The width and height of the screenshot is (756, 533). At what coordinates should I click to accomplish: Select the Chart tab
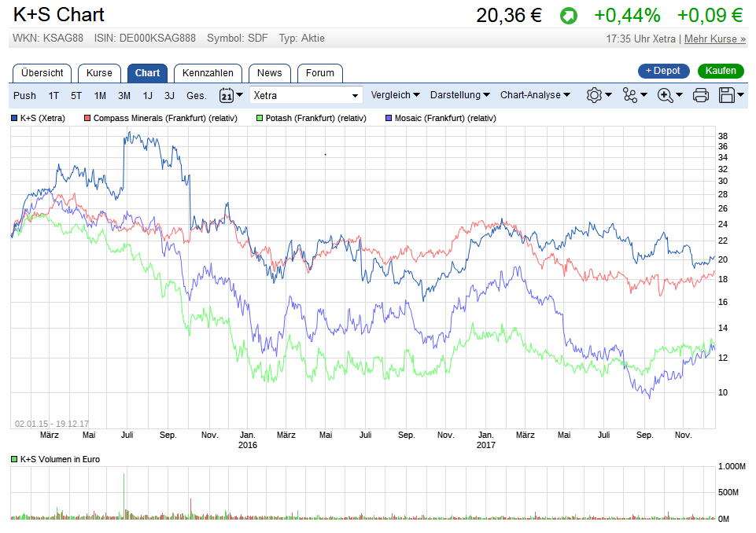147,73
